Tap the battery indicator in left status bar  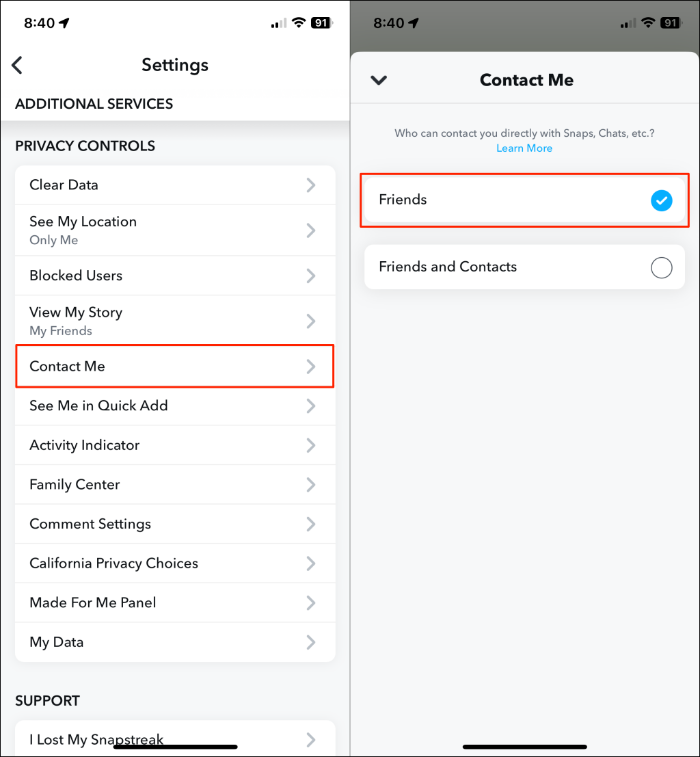click(321, 23)
